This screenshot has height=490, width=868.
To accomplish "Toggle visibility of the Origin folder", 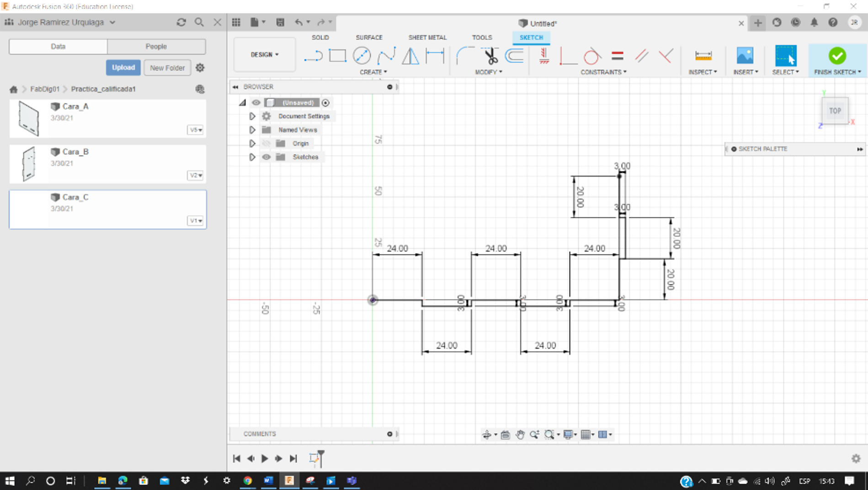I will (266, 144).
